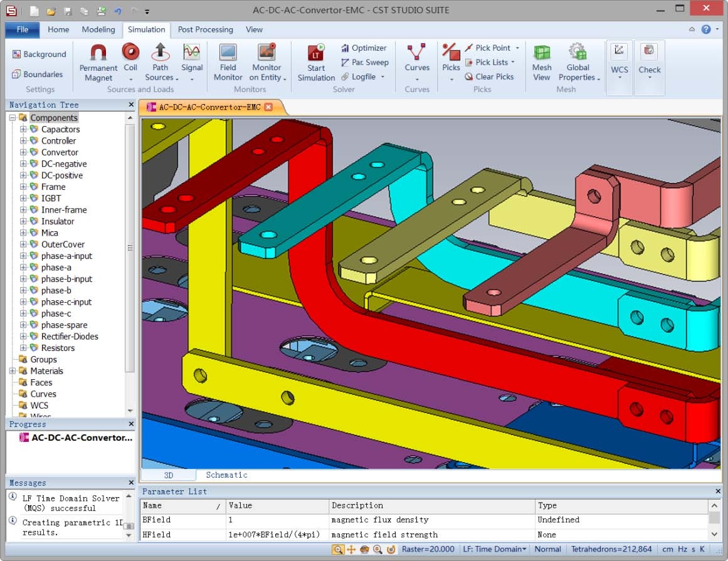728x561 pixels.
Task: Click the highlighted zoom icon in the status bar
Action: [338, 549]
